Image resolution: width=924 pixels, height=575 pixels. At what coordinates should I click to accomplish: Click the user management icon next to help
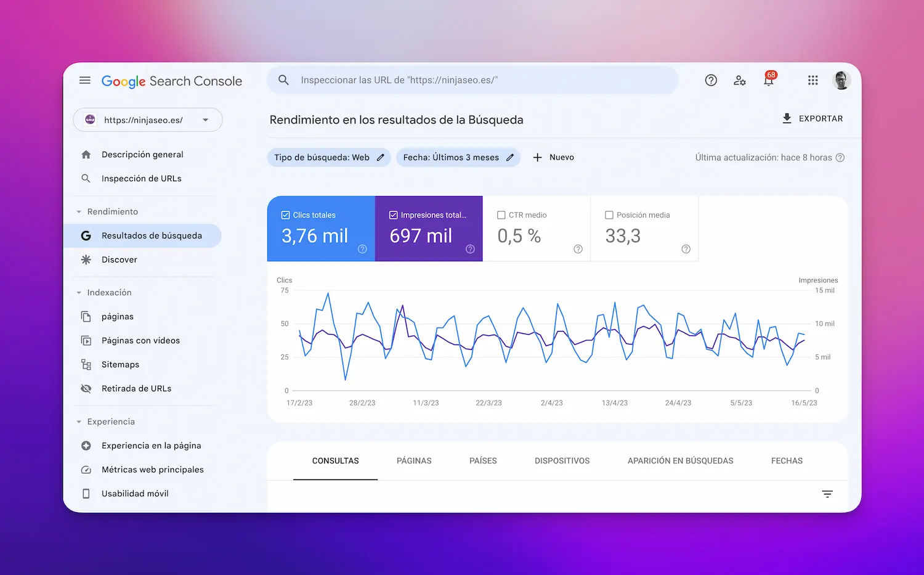[x=740, y=81]
